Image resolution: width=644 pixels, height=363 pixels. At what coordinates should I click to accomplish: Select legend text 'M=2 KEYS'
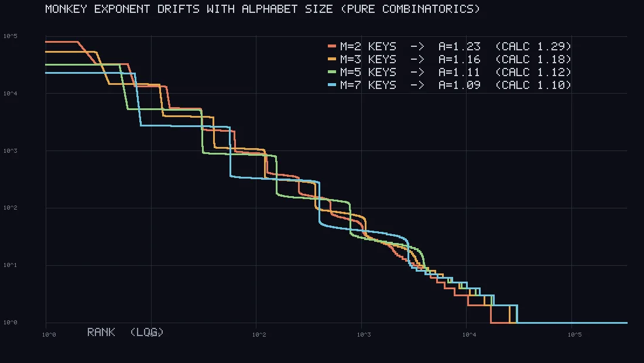click(368, 46)
